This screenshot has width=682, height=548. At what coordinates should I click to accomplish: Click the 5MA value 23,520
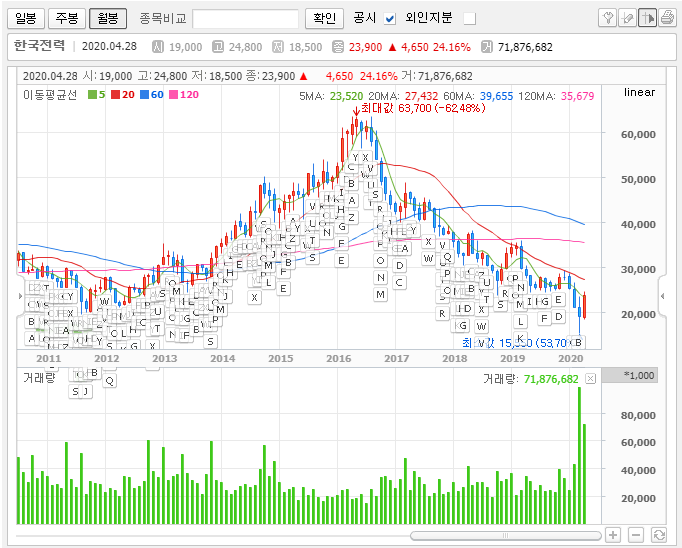point(346,96)
